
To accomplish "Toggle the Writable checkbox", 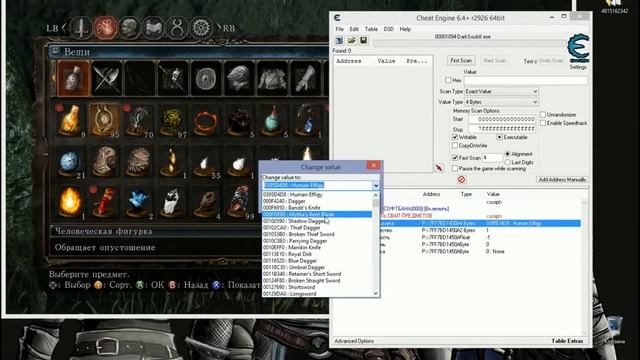I will (455, 137).
